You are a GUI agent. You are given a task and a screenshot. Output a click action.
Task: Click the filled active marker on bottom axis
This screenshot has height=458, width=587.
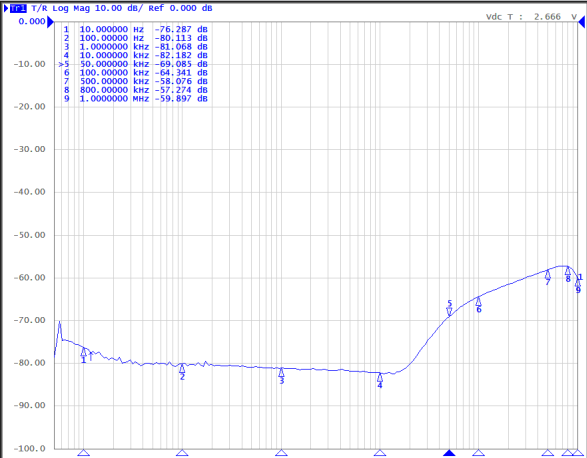[x=449, y=453]
